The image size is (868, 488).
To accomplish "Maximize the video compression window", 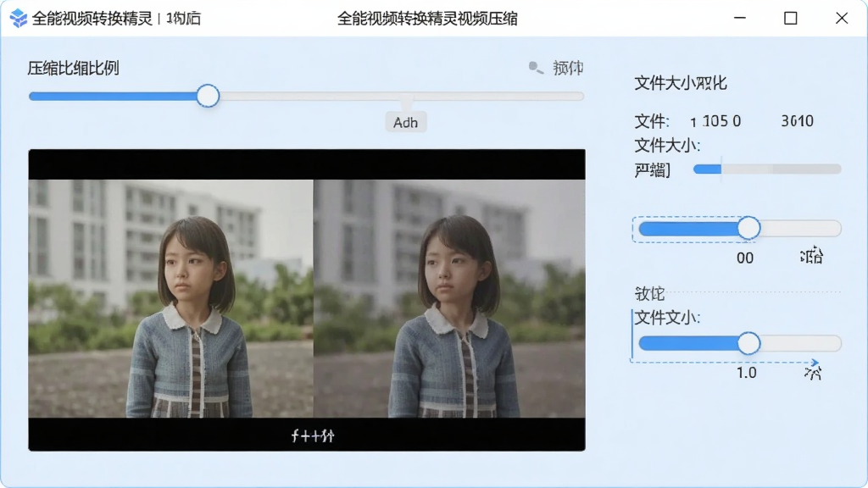I will pos(791,19).
